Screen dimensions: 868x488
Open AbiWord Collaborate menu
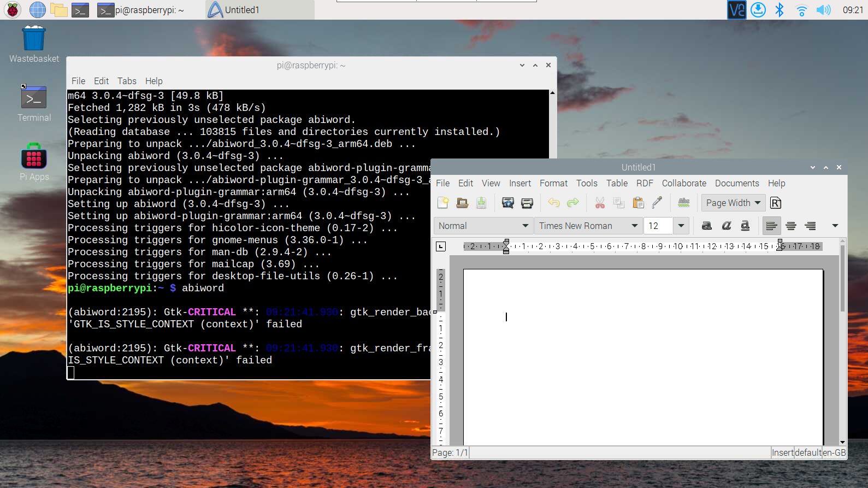[x=684, y=183]
